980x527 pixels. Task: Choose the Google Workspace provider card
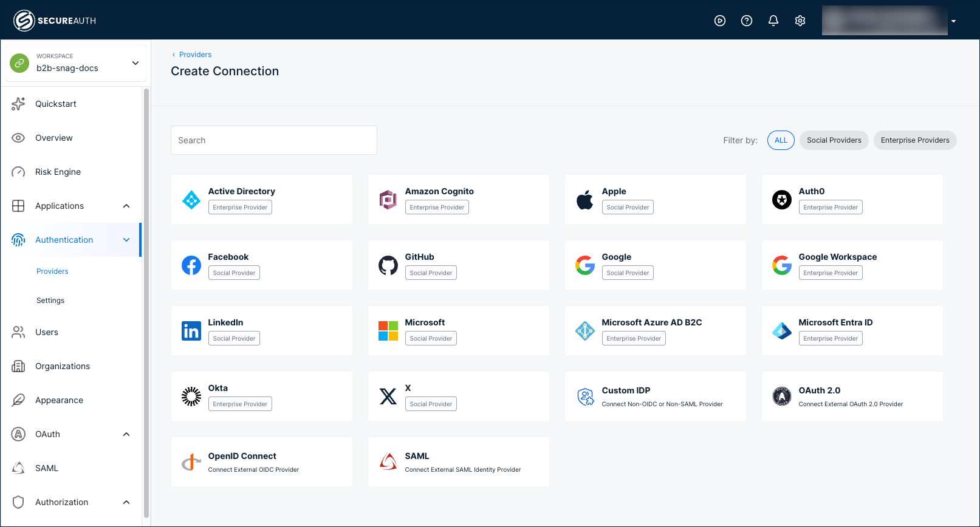point(852,265)
